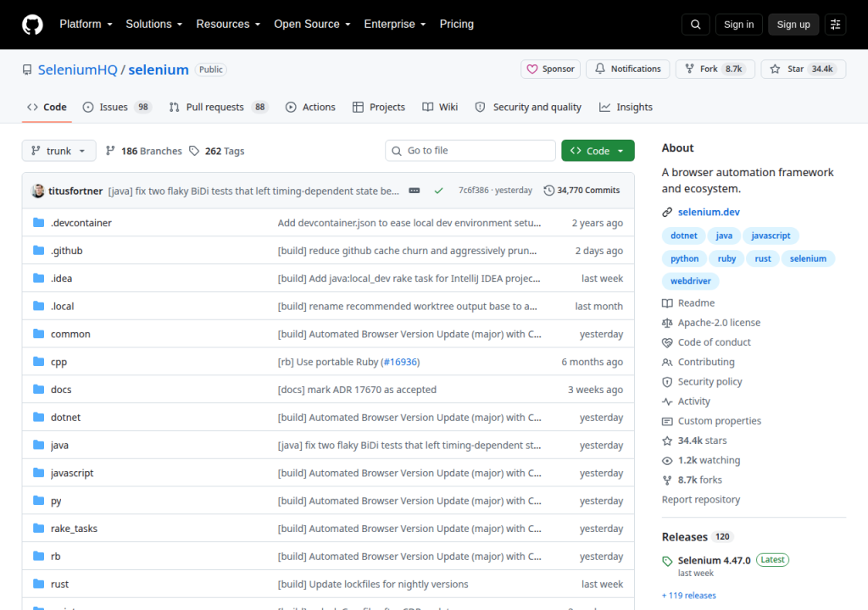This screenshot has height=610, width=868.
Task: Click the Go to file search field
Action: tap(470, 151)
